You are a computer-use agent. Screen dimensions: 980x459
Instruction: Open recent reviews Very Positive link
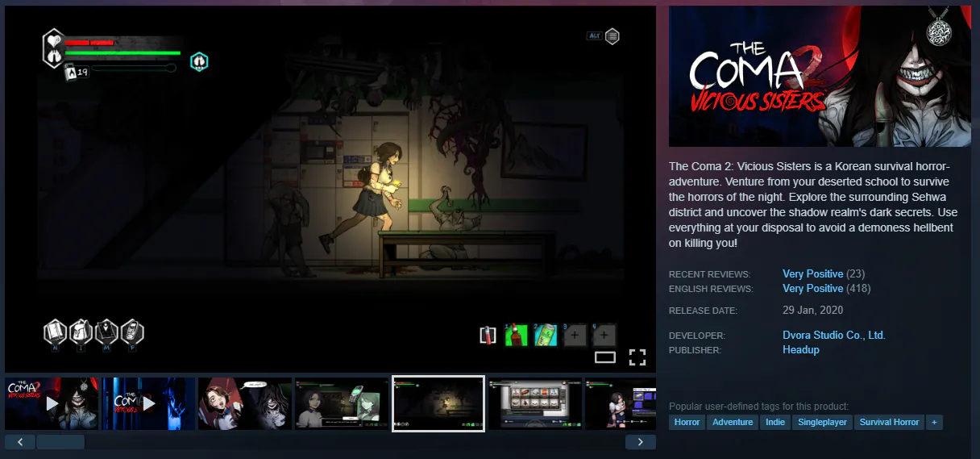tap(812, 273)
